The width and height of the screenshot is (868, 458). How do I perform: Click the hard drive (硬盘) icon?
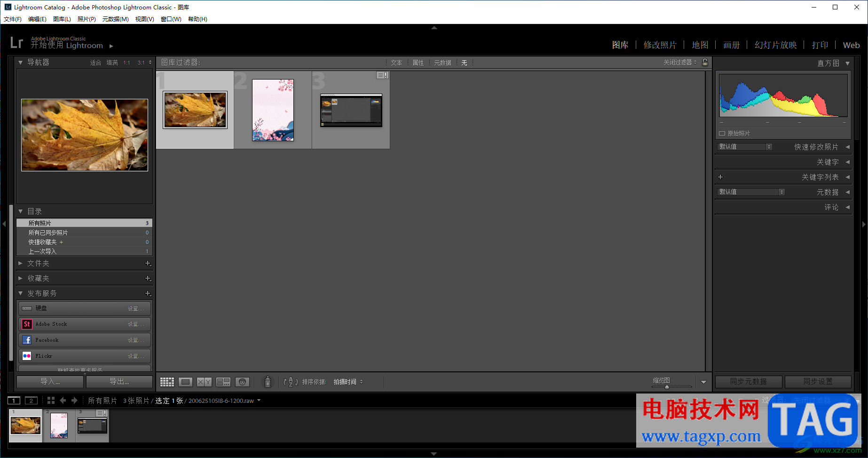pyautogui.click(x=27, y=308)
